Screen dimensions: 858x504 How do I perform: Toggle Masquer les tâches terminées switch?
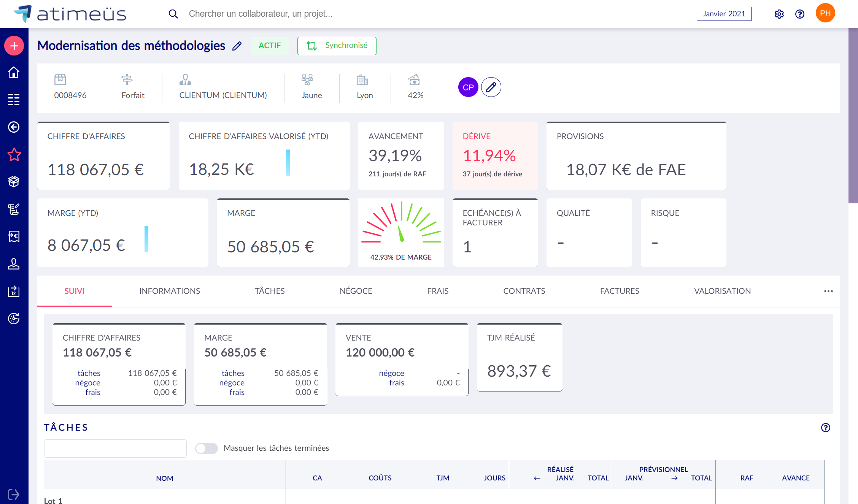click(207, 448)
